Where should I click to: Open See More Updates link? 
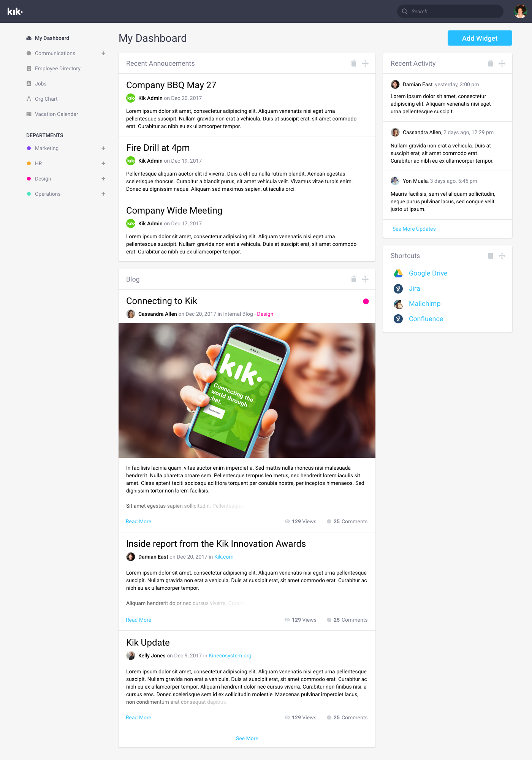[x=414, y=229]
